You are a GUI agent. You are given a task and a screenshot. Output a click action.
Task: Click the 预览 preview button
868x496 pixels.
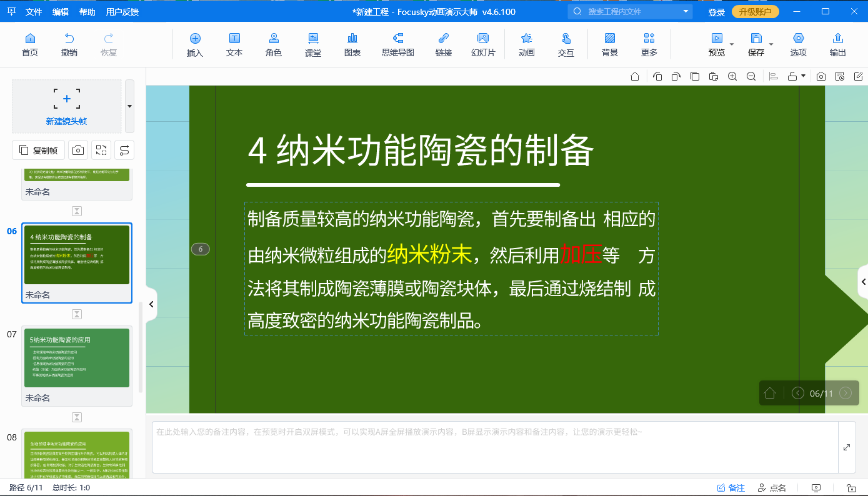click(x=717, y=45)
